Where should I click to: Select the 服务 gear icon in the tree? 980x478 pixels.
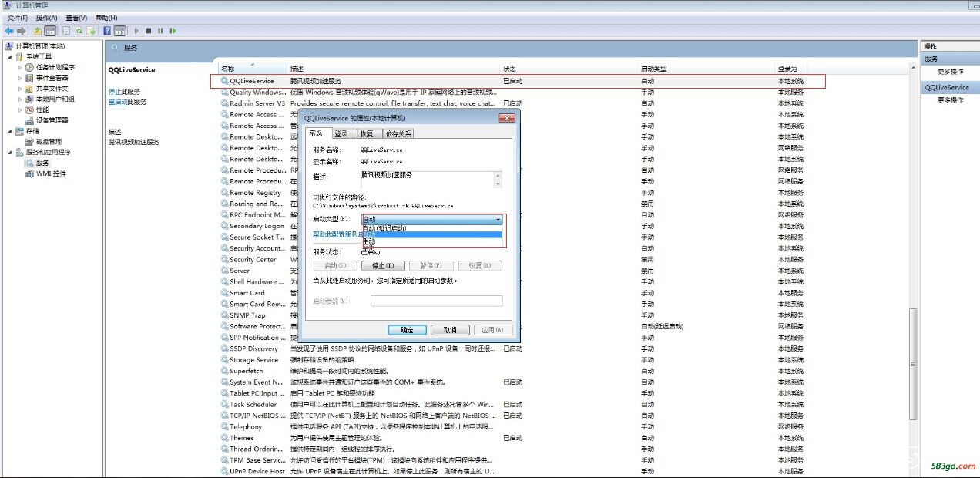point(30,163)
